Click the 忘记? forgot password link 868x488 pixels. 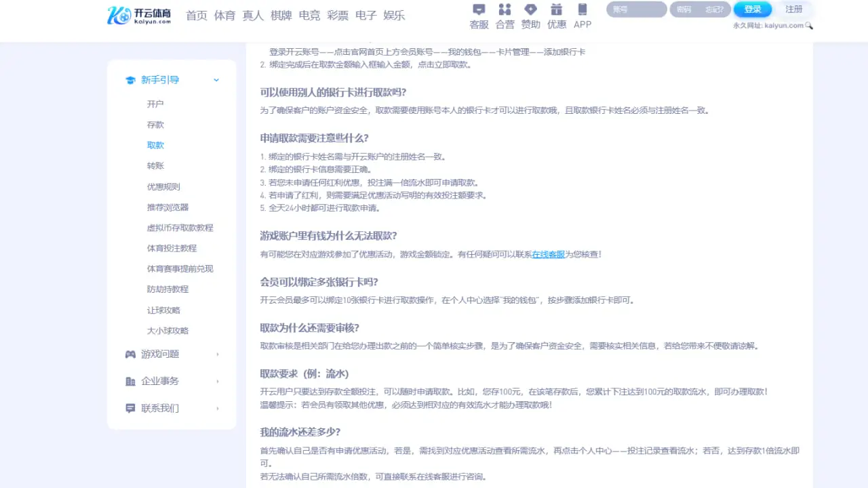(x=715, y=9)
